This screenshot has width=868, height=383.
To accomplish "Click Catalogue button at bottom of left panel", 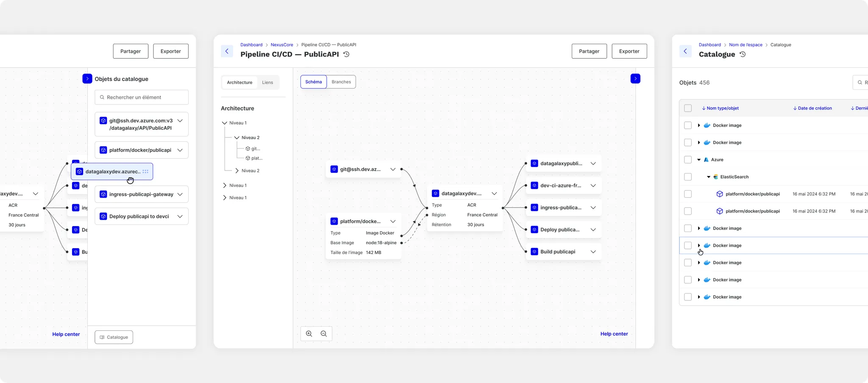I will point(114,337).
